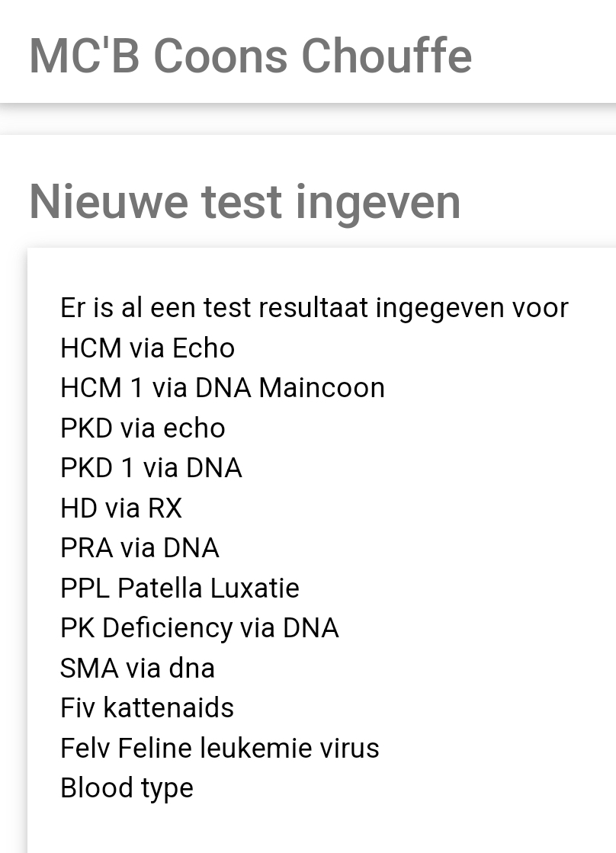Viewport: 616px width, 853px height.
Task: Select the HCM via Echo entry
Action: [147, 348]
